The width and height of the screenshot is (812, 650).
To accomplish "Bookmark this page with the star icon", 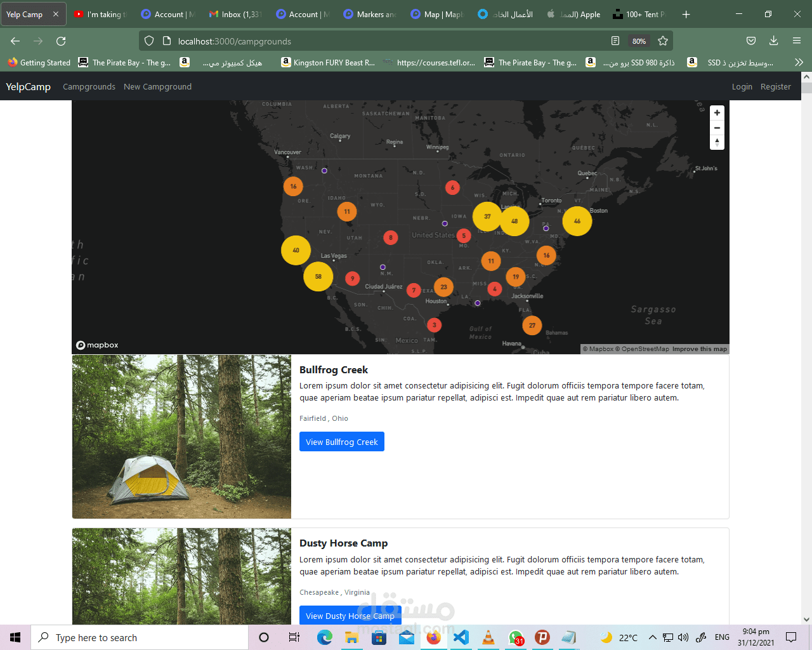I will [663, 41].
